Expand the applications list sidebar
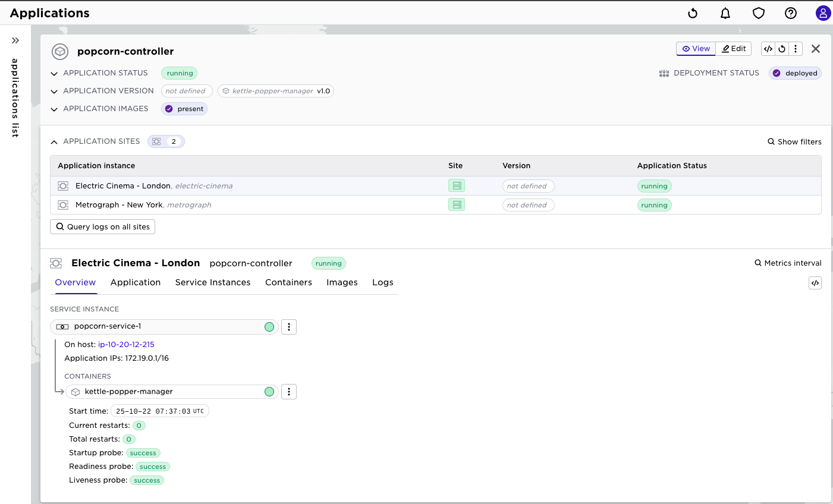This screenshot has width=833, height=504. click(15, 40)
